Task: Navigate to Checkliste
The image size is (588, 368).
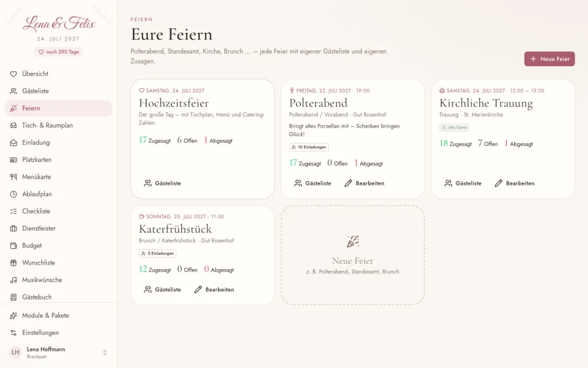Action: tap(58, 212)
